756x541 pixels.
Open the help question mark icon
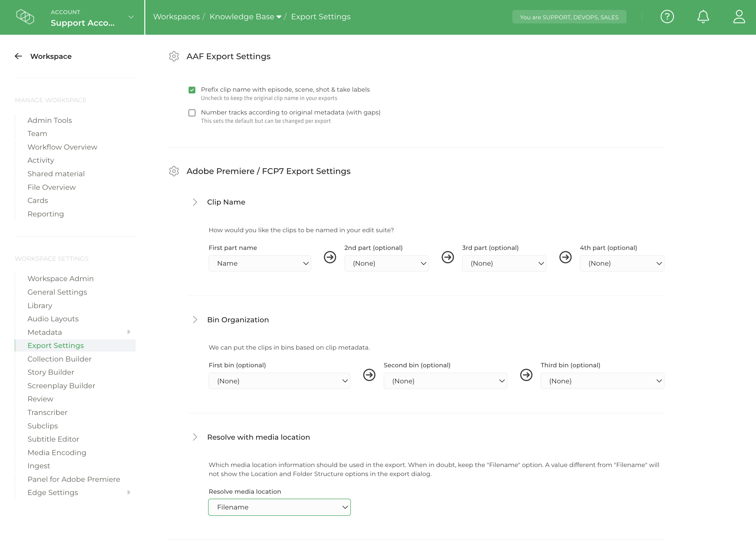[667, 17]
